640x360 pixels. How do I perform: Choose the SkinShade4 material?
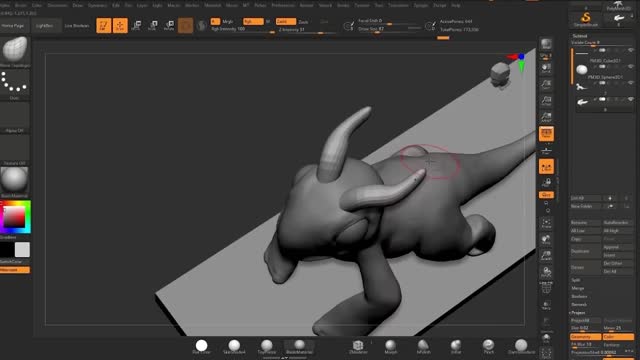tap(234, 347)
